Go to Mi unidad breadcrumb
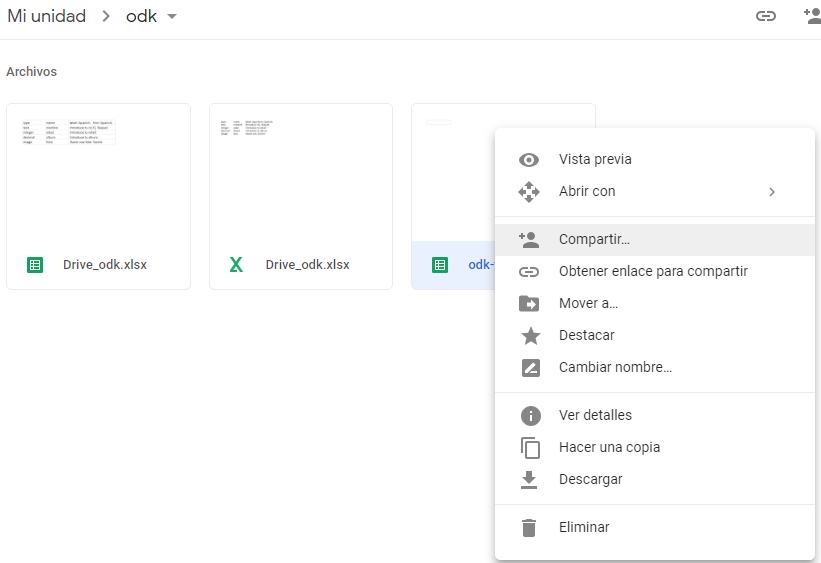Viewport: 821px width, 563px height. tap(47, 16)
